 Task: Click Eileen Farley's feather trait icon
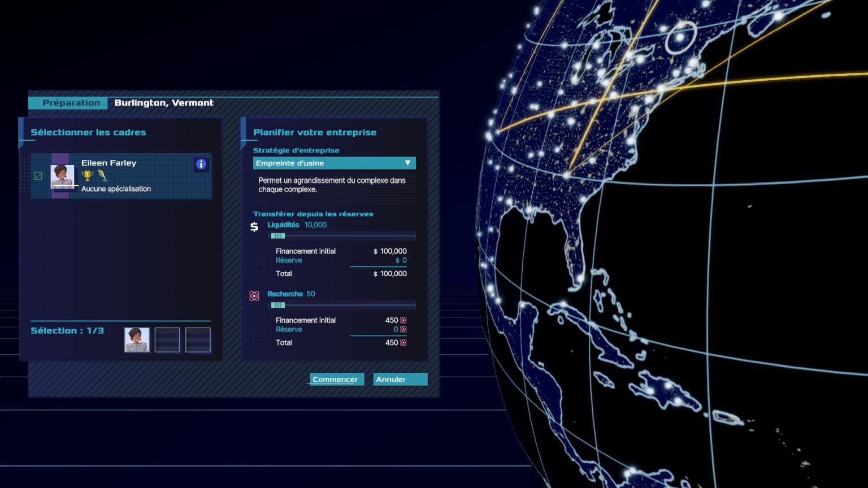tap(102, 176)
